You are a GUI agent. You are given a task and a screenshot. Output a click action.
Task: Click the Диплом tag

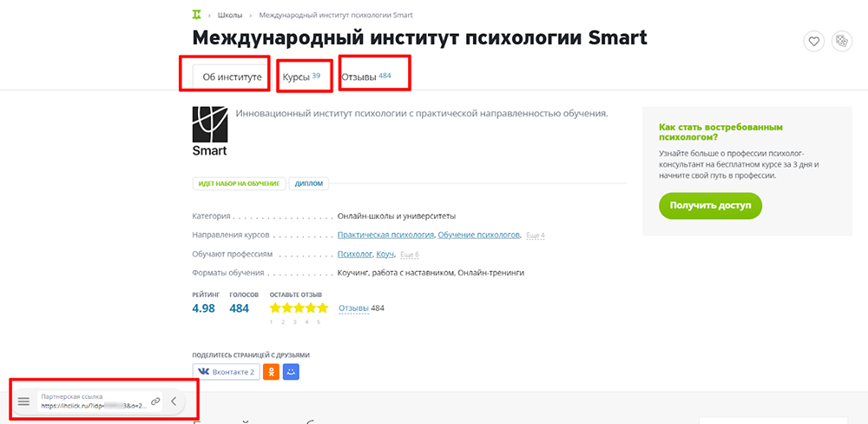pos(309,184)
